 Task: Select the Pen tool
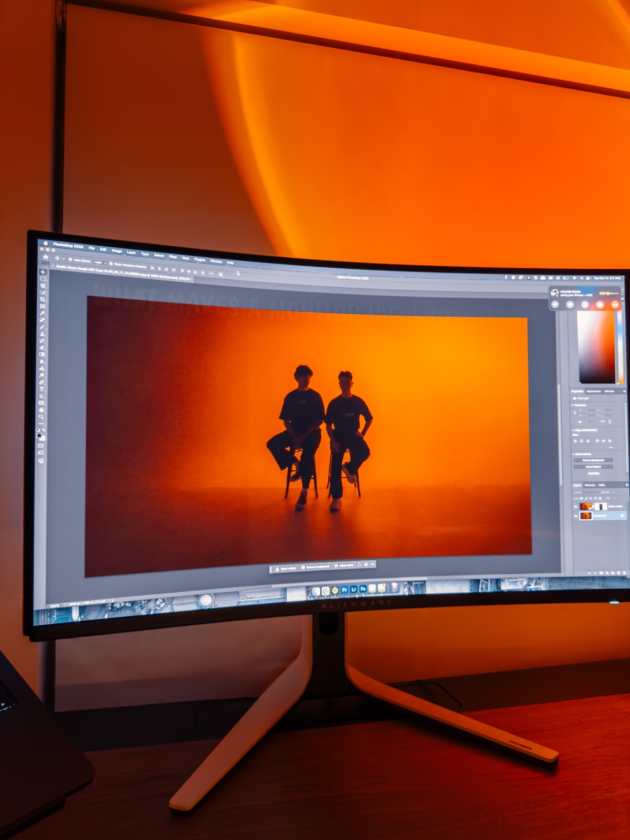[x=41, y=382]
